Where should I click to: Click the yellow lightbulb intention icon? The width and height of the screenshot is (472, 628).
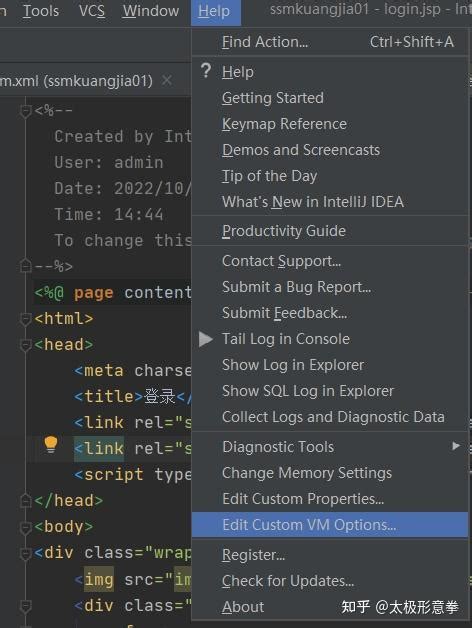coord(50,445)
